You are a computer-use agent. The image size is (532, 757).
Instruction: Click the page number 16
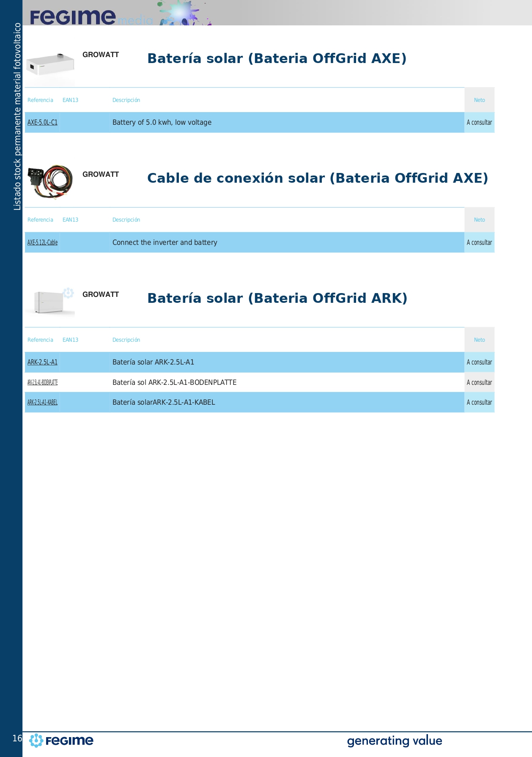pyautogui.click(x=17, y=738)
